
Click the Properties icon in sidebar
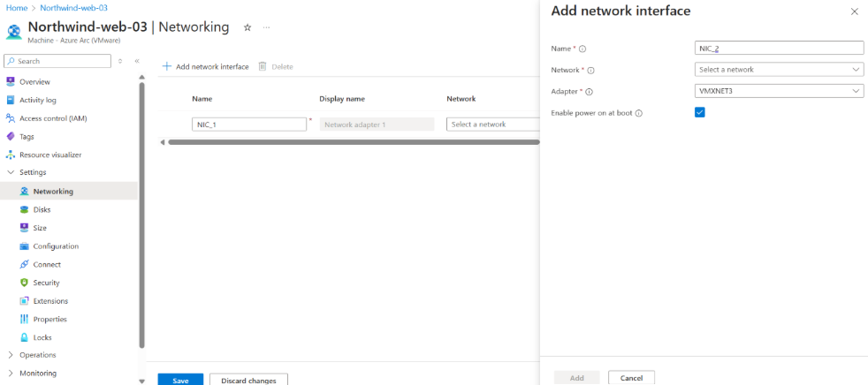click(x=24, y=319)
